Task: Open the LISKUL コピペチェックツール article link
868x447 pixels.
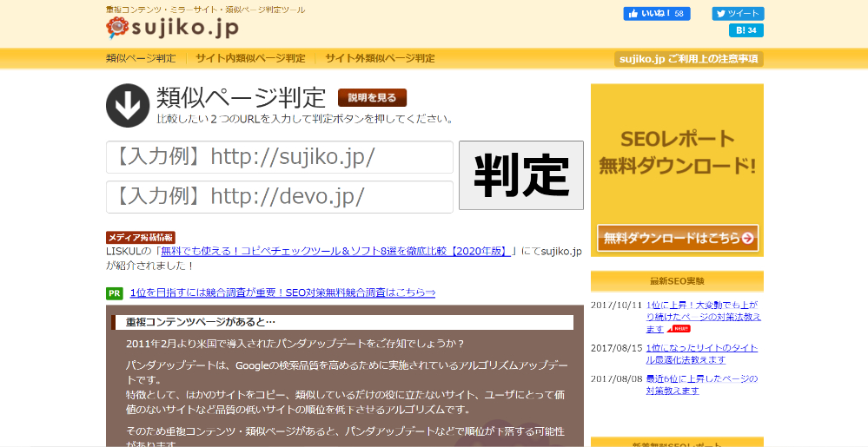Action: point(336,251)
